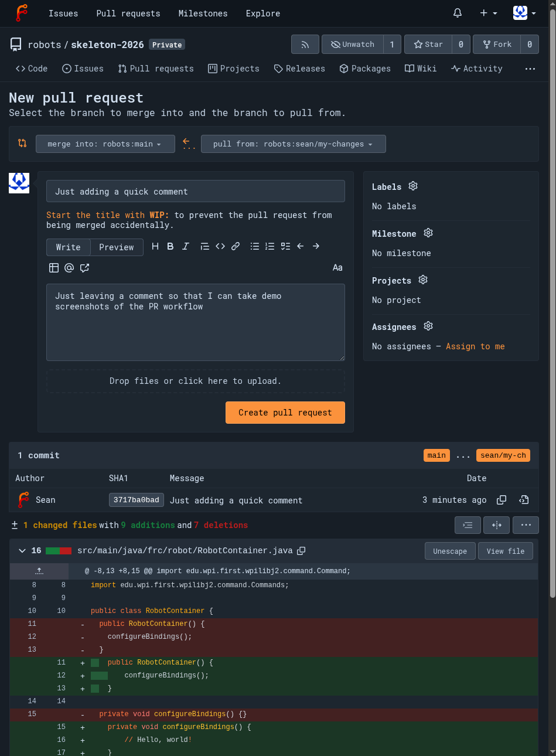This screenshot has width=556, height=756.
Task: Copy RobotContainer.java file path
Action: [301, 551]
